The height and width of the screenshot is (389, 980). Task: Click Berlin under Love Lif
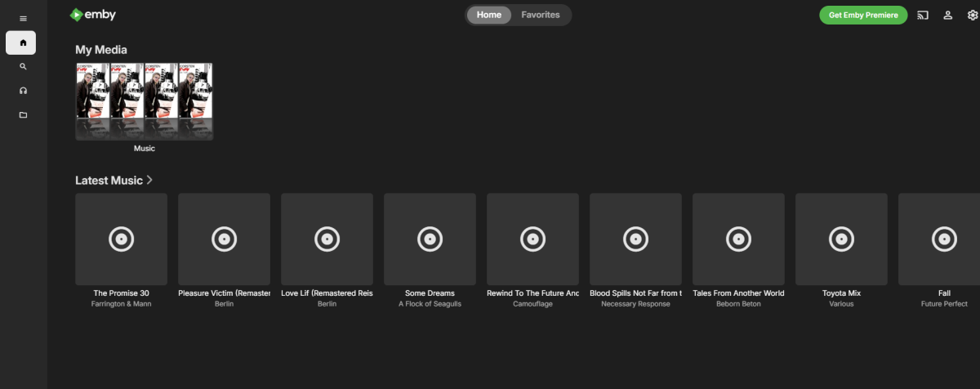(x=327, y=304)
